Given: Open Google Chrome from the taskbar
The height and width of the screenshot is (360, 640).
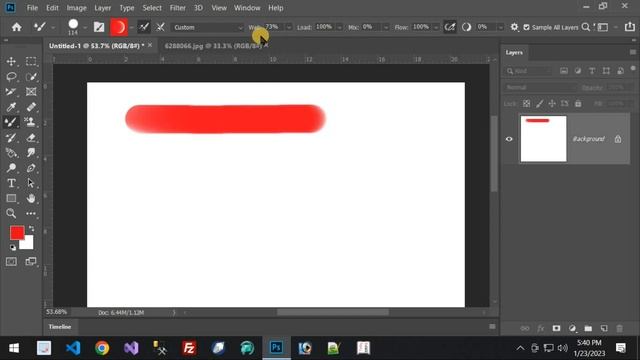Looking at the screenshot, I should (102, 348).
